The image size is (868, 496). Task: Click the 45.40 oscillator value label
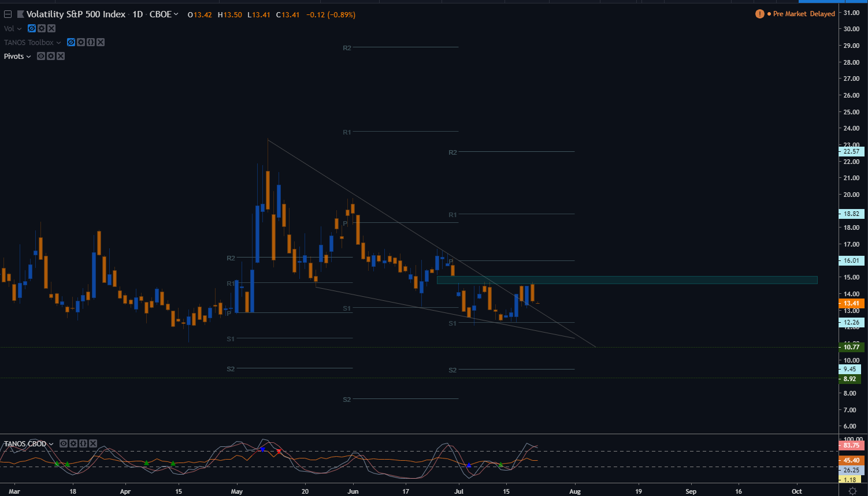[851, 461]
